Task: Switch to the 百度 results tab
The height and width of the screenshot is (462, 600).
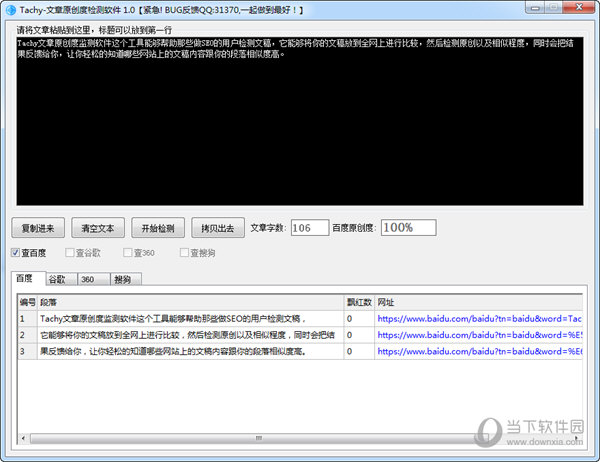Action: point(28,278)
